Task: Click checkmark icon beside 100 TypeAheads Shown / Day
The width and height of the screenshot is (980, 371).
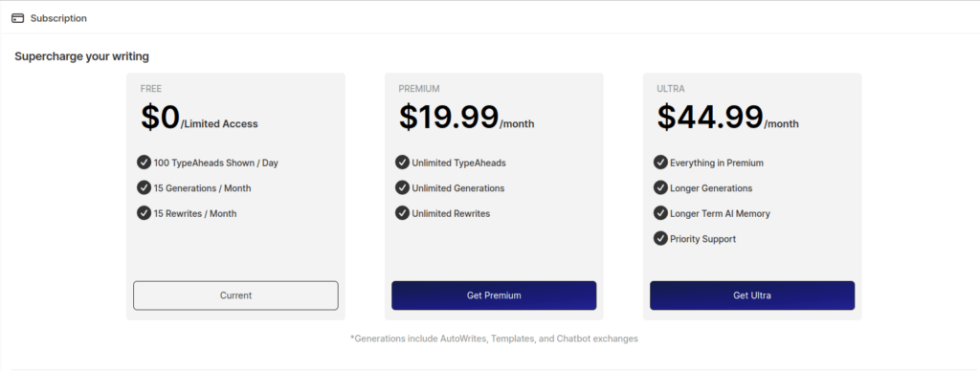Action: [x=144, y=163]
